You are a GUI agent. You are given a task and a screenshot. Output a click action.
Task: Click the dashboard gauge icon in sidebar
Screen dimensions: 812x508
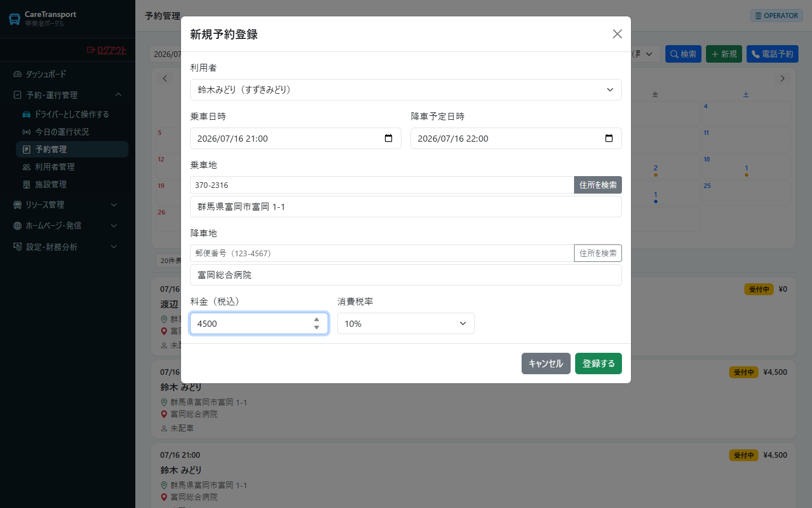[x=17, y=74]
